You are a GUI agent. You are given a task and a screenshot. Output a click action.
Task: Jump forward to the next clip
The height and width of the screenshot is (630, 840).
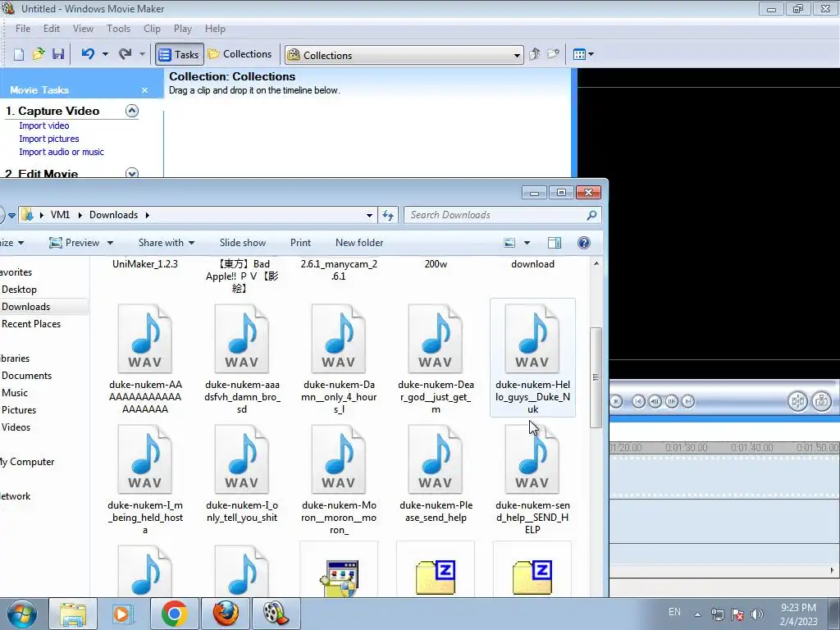tap(688, 401)
